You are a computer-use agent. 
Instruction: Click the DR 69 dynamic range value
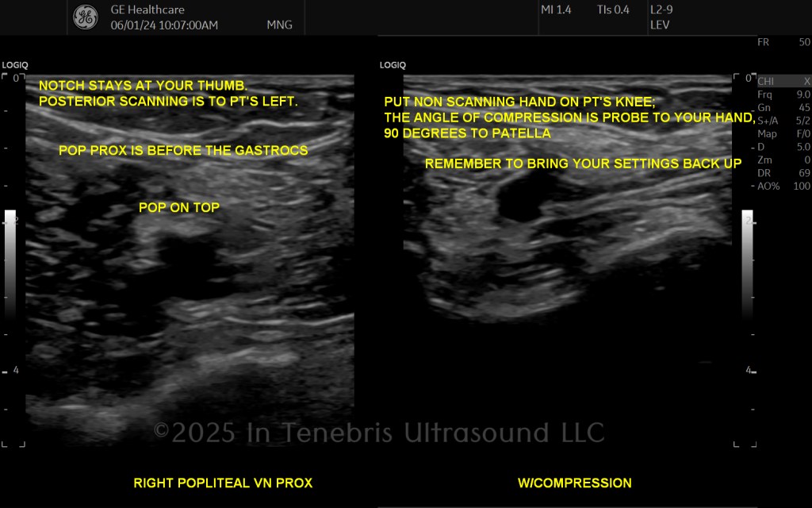(x=784, y=173)
